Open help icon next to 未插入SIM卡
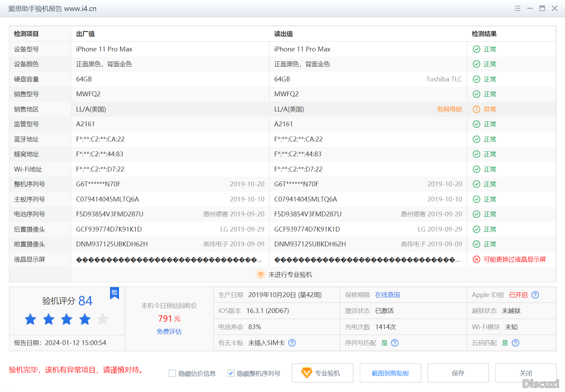The width and height of the screenshot is (565, 392). click(292, 343)
